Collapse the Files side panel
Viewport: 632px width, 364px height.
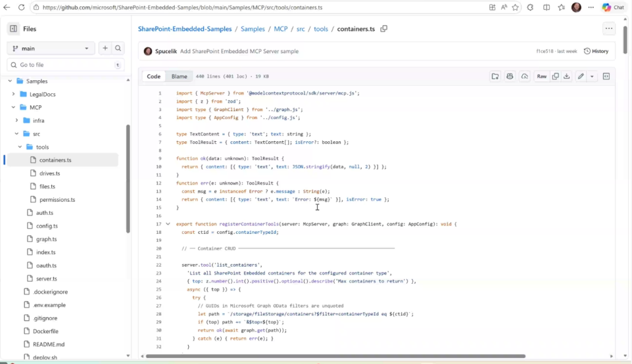click(13, 29)
